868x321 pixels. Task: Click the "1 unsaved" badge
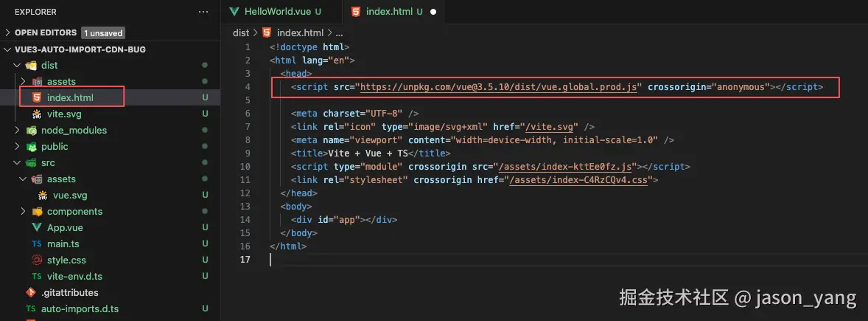(103, 33)
